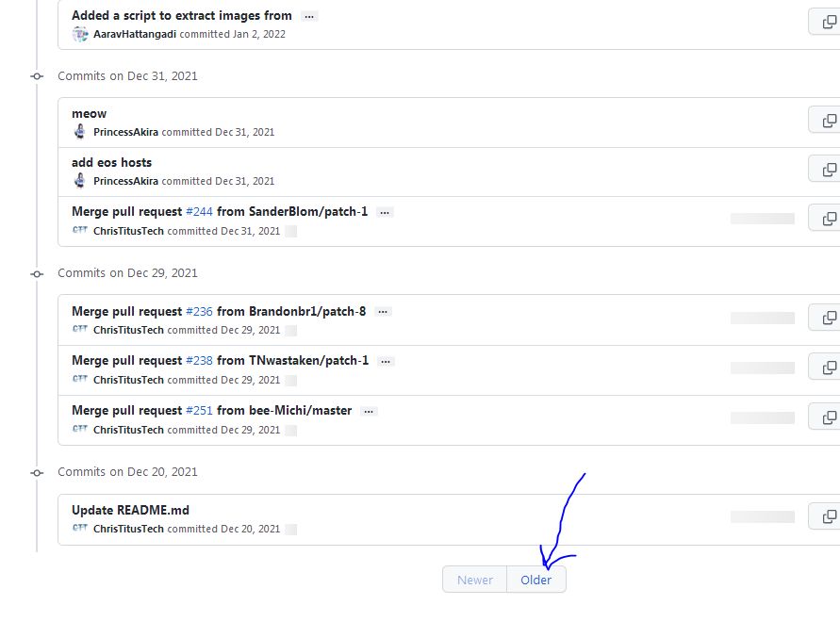Open PrincessAkira author link on 'meow' commit
This screenshot has width=840, height=638.
click(125, 132)
